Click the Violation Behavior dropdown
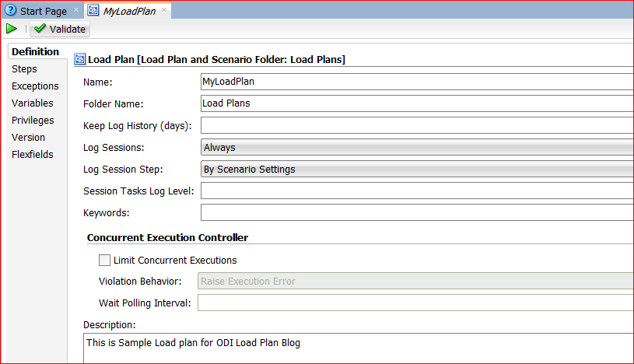 [417, 282]
